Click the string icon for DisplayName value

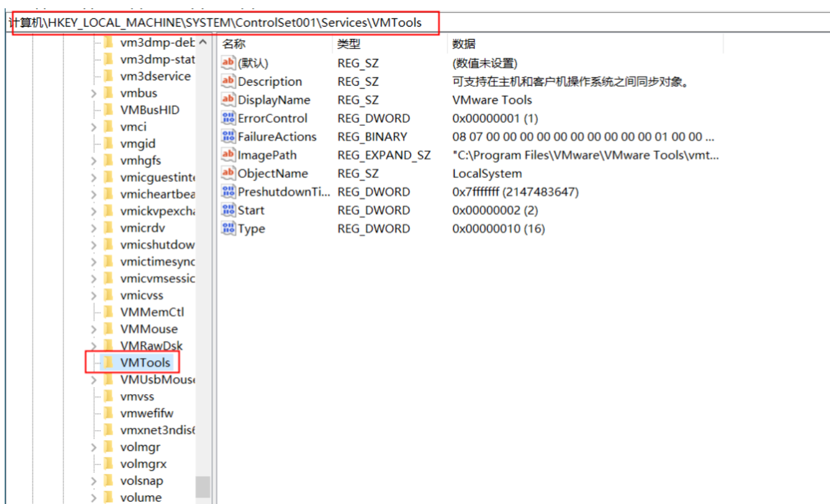228,99
